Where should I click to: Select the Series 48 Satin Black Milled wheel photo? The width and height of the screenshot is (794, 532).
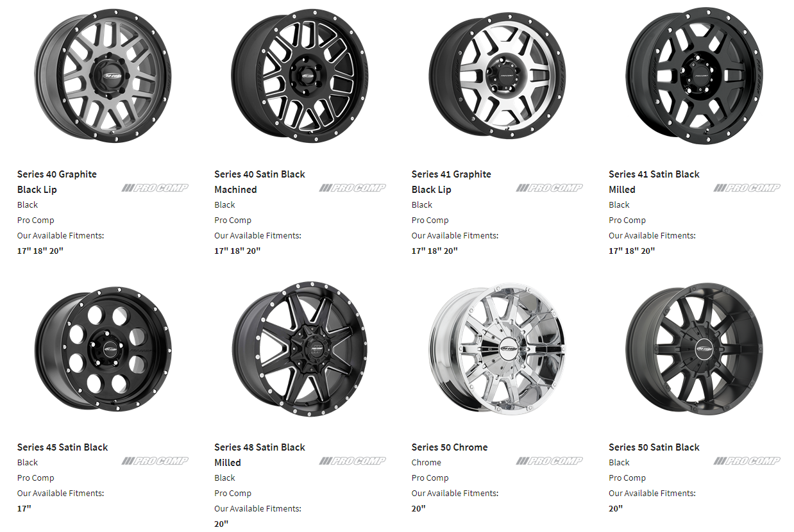pyautogui.click(x=300, y=349)
